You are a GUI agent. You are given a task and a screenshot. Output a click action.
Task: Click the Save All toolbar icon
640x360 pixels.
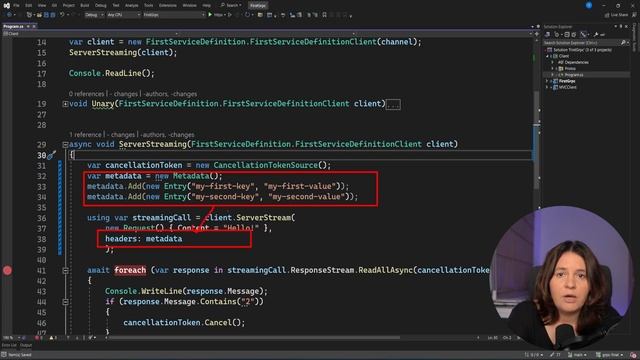(53, 15)
